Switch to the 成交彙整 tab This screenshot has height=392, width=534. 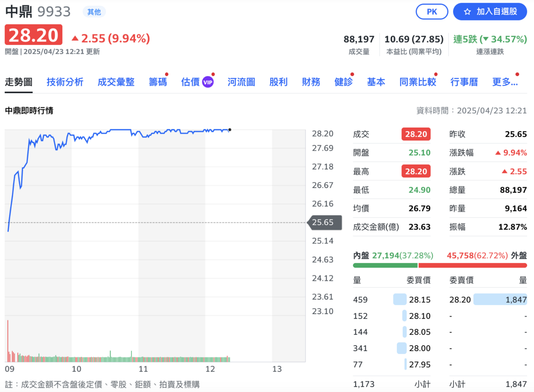pyautogui.click(x=116, y=82)
